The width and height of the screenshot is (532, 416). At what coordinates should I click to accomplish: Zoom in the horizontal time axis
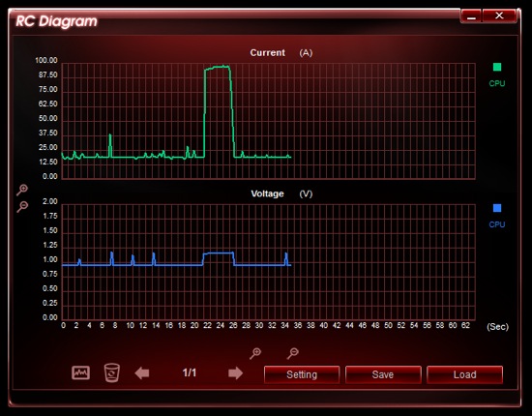255,353
